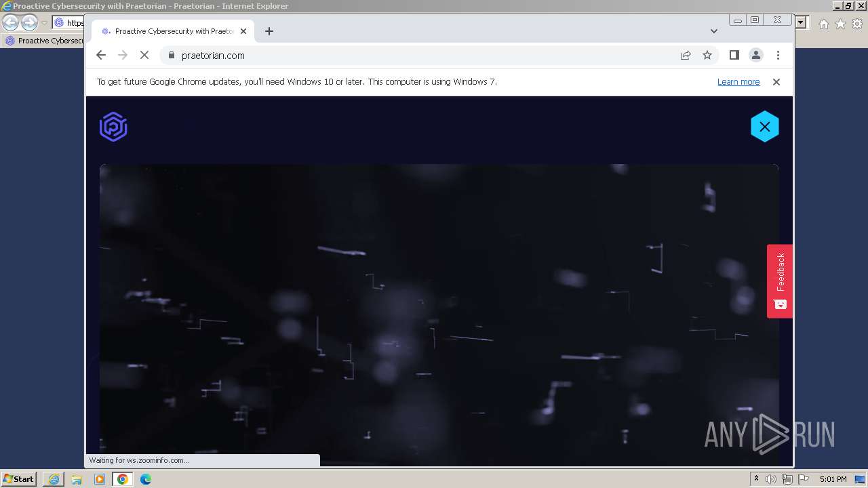Click the network tray icon
The width and height of the screenshot is (868, 488).
[x=787, y=479]
